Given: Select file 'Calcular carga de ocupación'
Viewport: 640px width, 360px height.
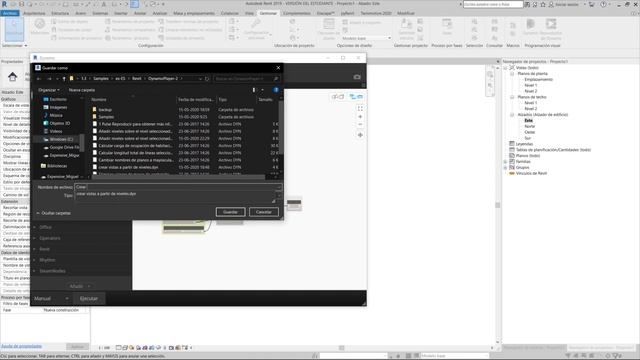Looking at the screenshot, I should (x=135, y=146).
